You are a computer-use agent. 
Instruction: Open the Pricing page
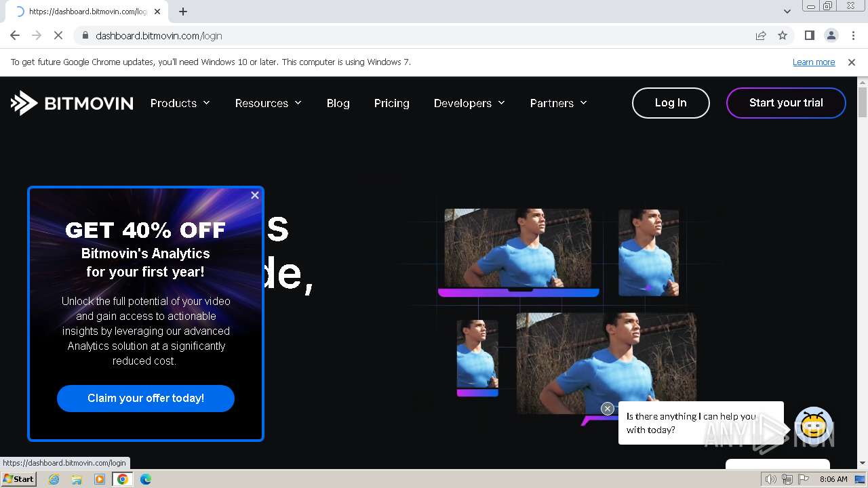[392, 103]
